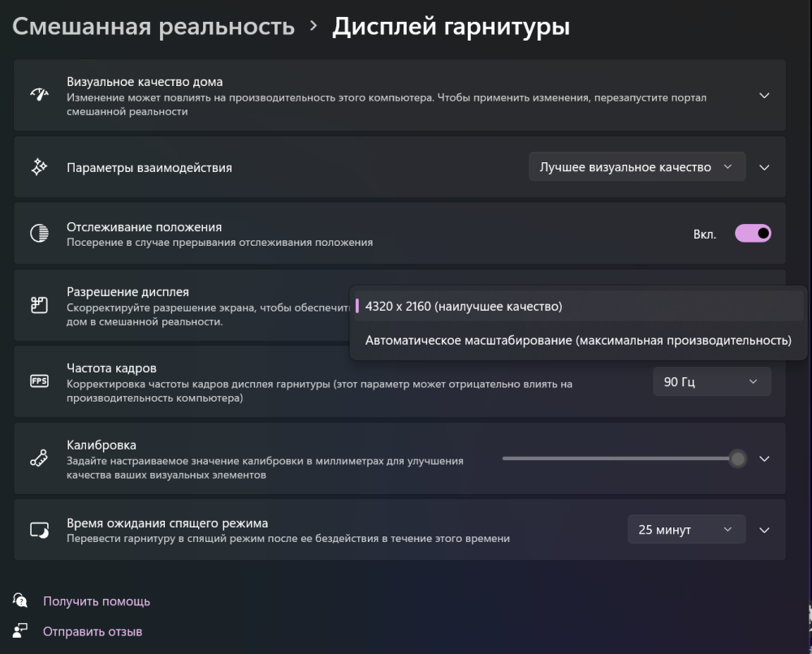Open the 25 минут sleep timeout dropdown

686,529
